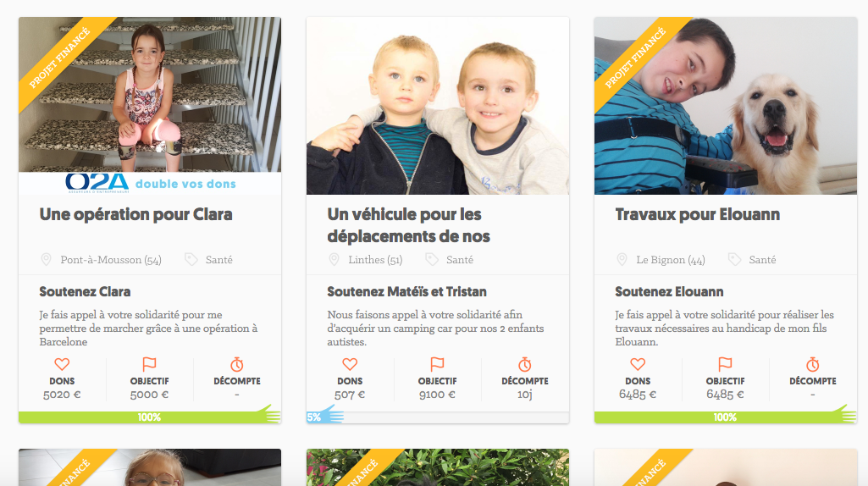Click the Santé category on the Linthes card
Image resolution: width=868 pixels, height=486 pixels.
tap(460, 260)
